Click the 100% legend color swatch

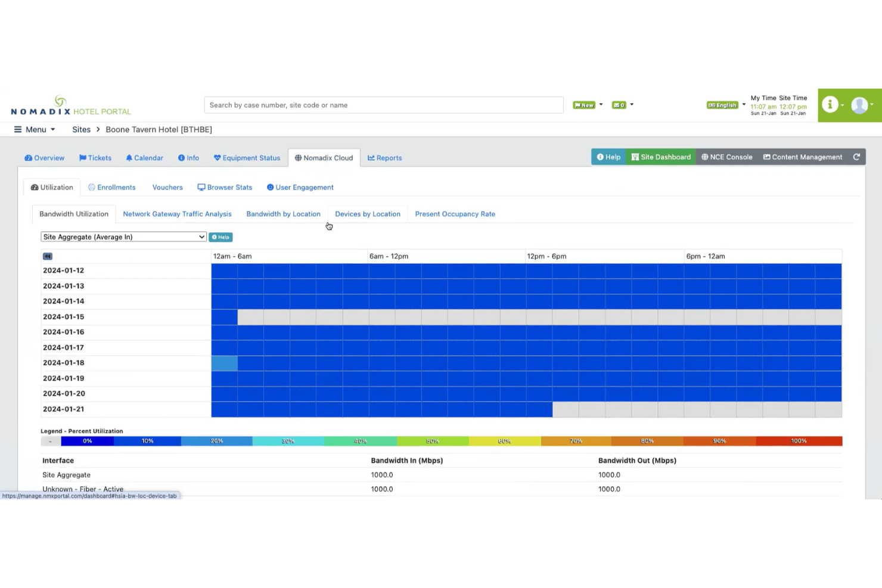799,441
